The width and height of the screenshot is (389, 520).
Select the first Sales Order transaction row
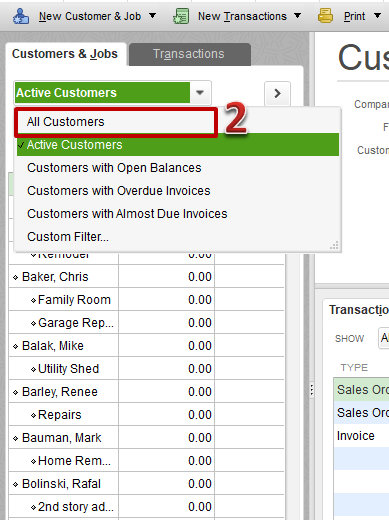tap(361, 389)
